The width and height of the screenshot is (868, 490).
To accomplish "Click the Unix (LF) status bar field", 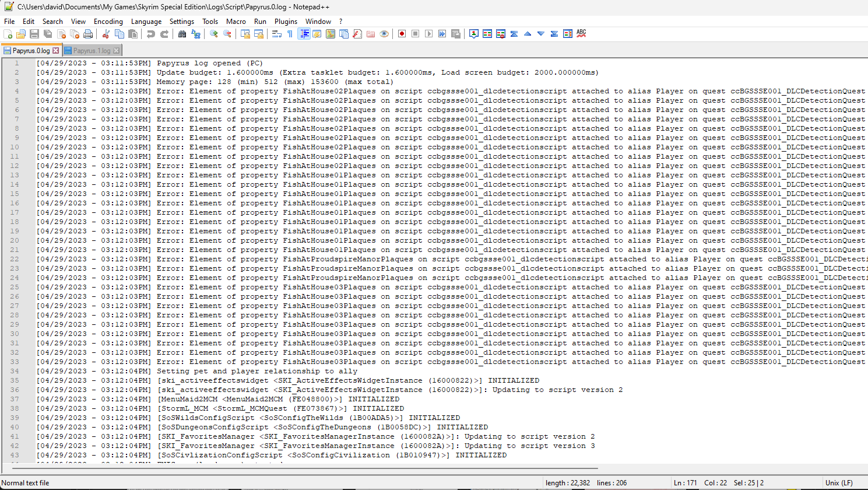I will tap(839, 483).
